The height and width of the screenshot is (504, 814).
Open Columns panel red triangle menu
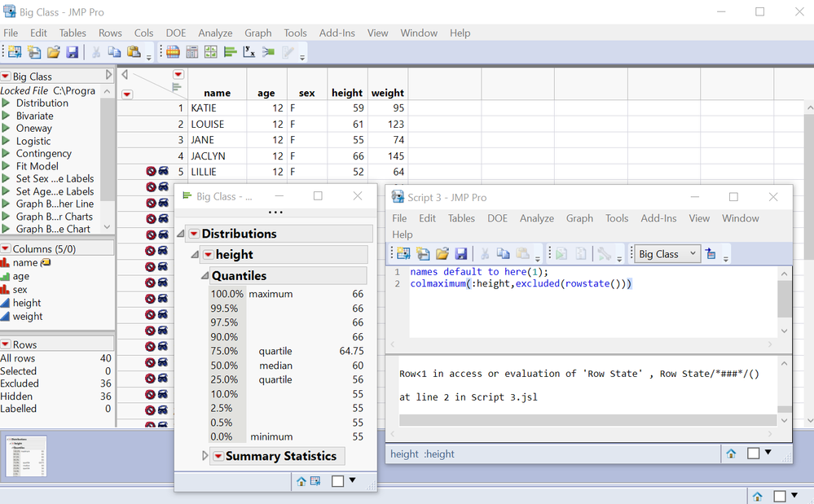(6, 248)
